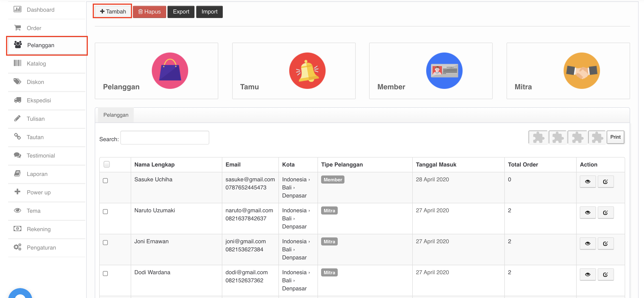Open the Pengaturan menu item
644x298 pixels.
tap(41, 248)
